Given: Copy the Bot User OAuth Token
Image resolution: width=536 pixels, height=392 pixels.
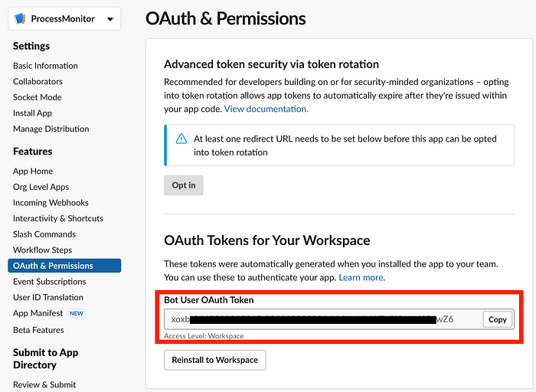Looking at the screenshot, I should (x=498, y=319).
